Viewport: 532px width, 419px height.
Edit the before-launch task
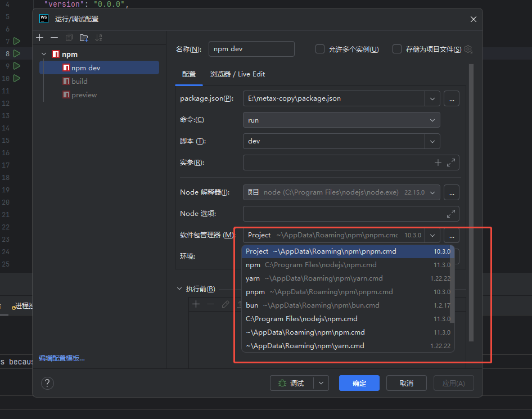(x=226, y=304)
